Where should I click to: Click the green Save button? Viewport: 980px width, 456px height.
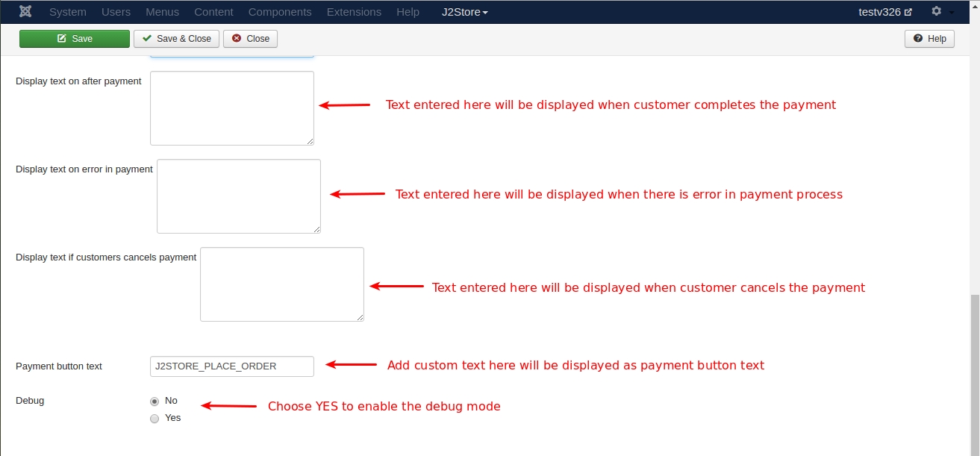click(x=75, y=39)
